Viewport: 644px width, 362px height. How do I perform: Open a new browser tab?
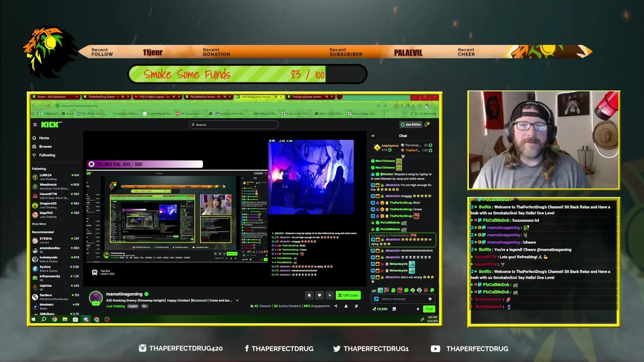[340, 97]
